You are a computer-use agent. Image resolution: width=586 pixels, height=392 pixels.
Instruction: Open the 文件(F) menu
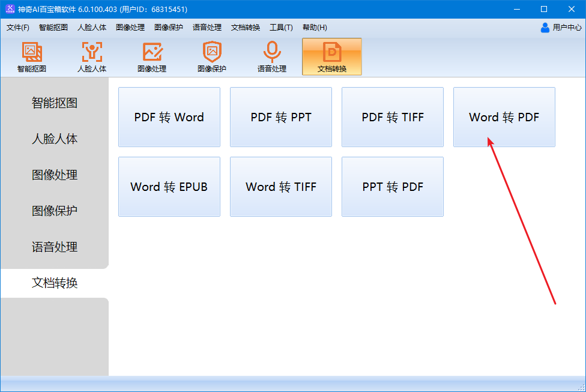18,28
